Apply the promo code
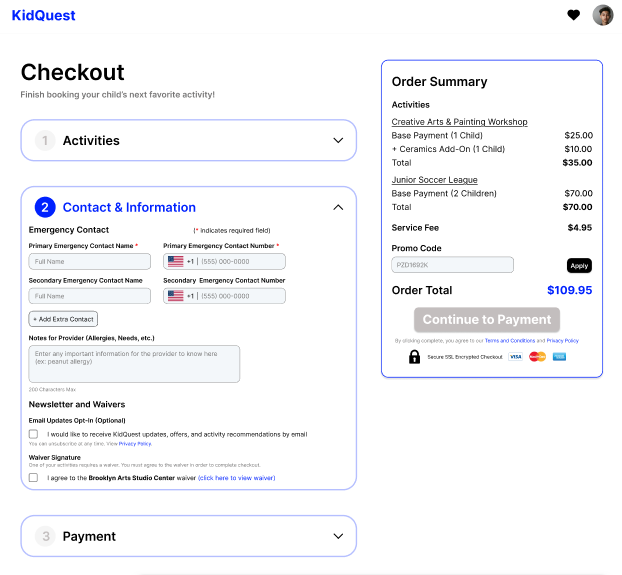Image resolution: width=622 pixels, height=575 pixels. [579, 266]
